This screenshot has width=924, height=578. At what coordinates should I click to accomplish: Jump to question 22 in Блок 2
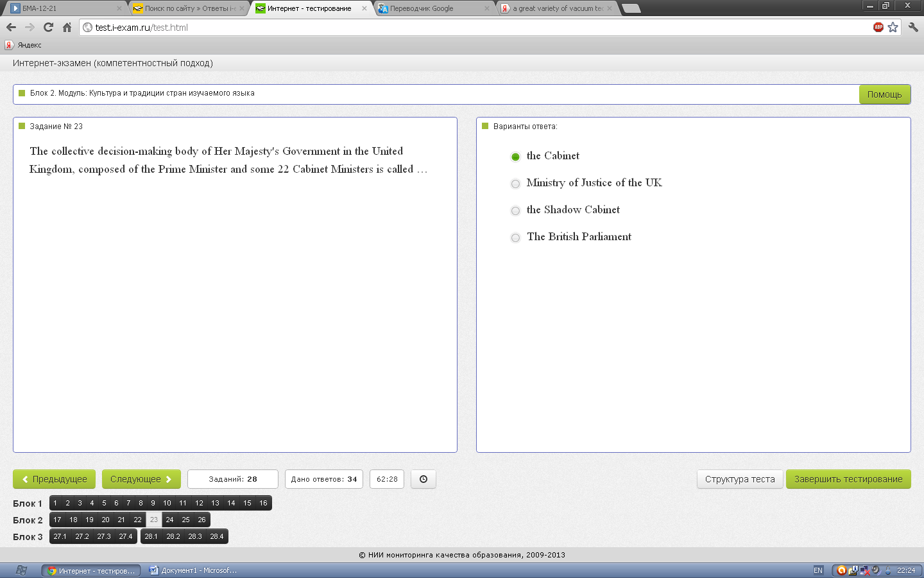coord(137,520)
